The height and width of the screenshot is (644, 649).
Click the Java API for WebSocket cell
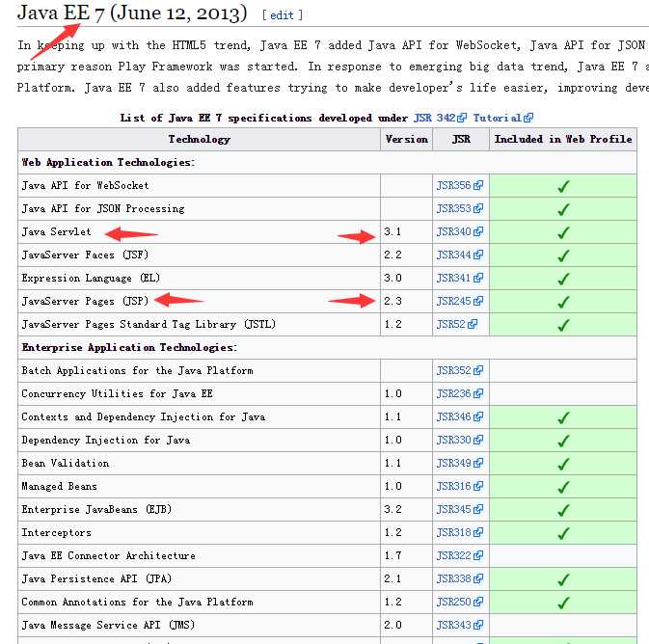click(x=199, y=185)
